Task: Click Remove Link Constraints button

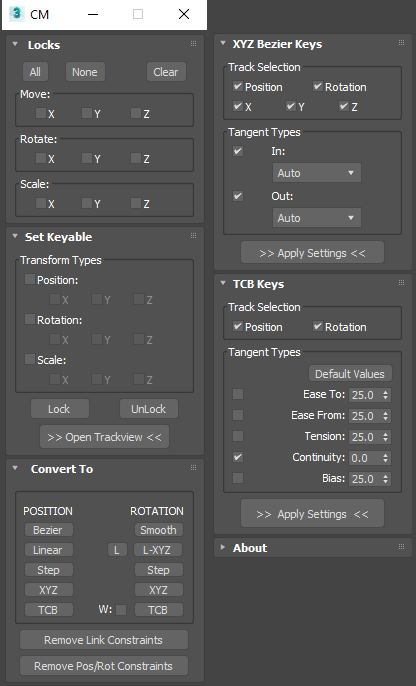Action: 104,640
